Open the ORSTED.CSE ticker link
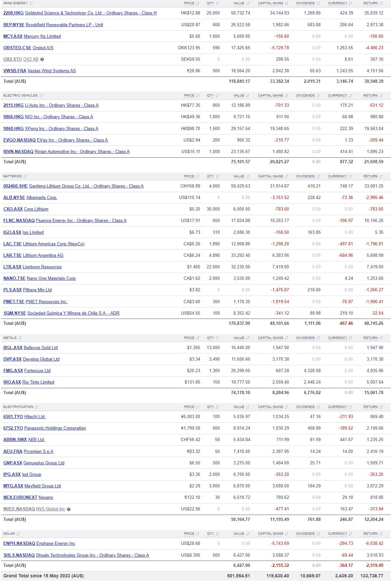Screen dimensions: 392x581 click(17, 48)
